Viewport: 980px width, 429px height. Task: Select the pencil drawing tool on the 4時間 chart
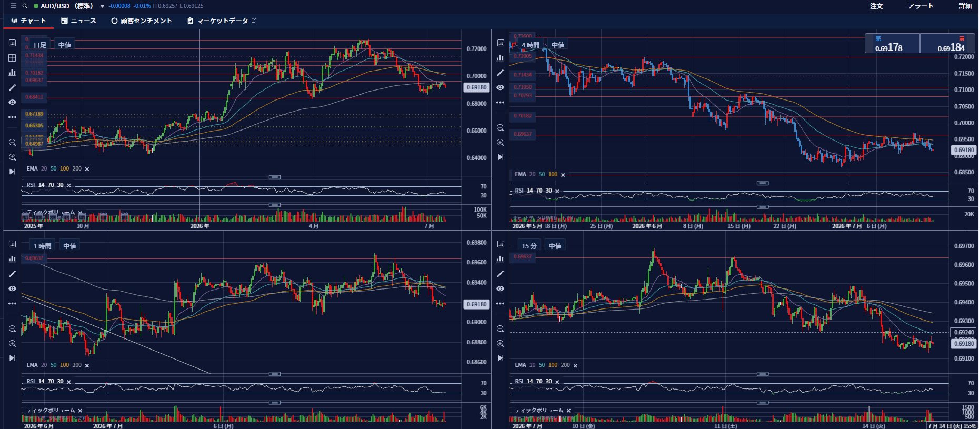click(x=501, y=73)
